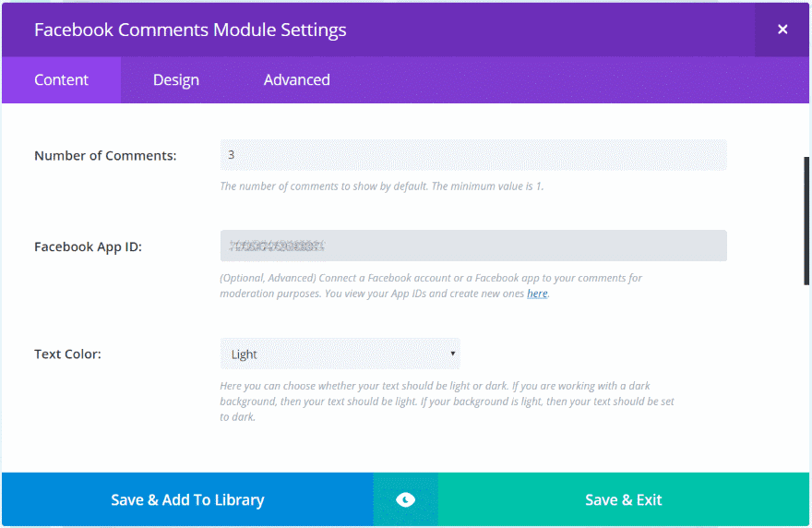This screenshot has height=528, width=812.
Task: Click the text color light or dark description
Action: coord(447,401)
